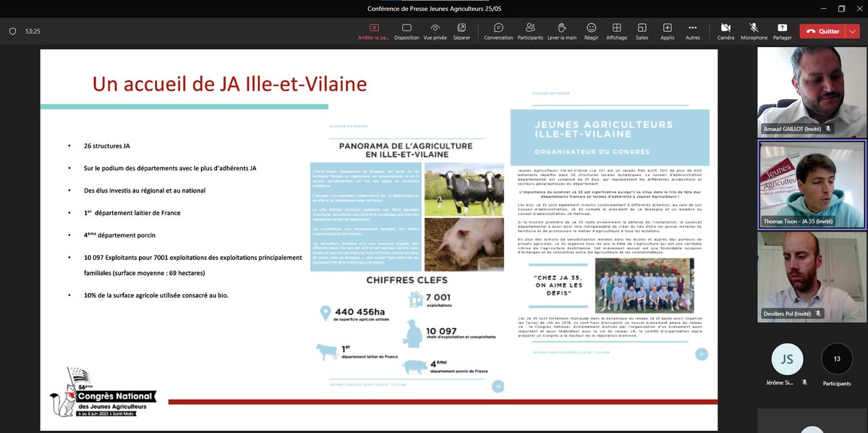Screen dimensions: 868x433
Task: Click the 'PANORAMA DE L'AGRICULTURE' heading
Action: pyautogui.click(x=406, y=150)
